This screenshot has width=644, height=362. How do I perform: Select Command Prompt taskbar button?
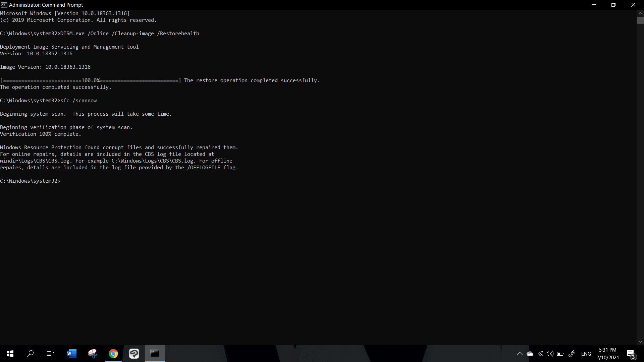(155, 354)
